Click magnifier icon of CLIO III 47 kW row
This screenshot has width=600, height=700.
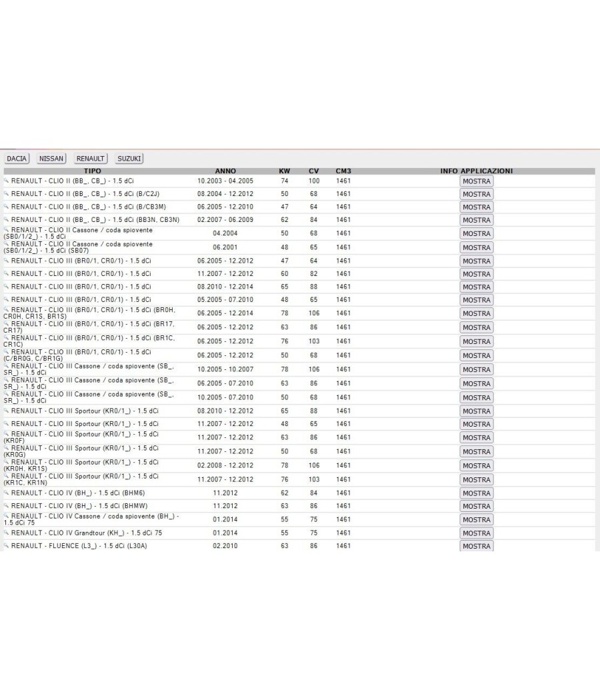pyautogui.click(x=6, y=261)
